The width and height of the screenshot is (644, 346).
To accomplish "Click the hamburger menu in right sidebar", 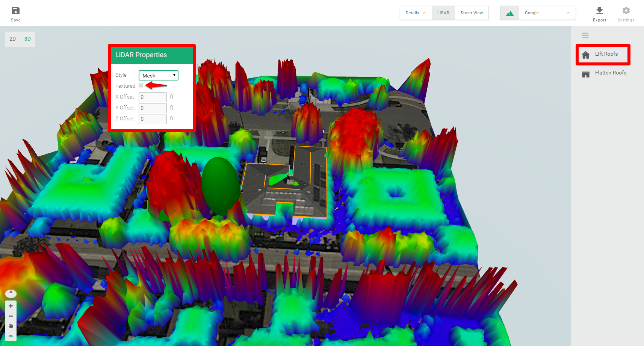I will click(585, 35).
